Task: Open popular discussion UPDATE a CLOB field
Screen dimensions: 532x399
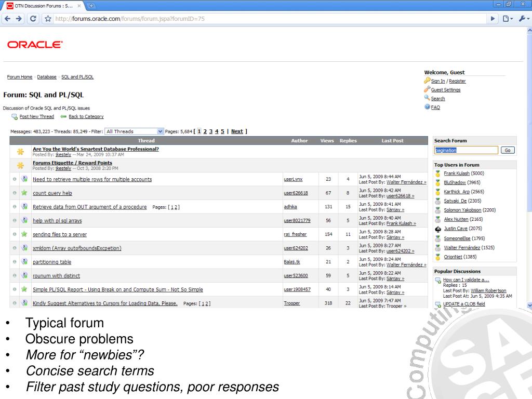Action: click(x=464, y=304)
